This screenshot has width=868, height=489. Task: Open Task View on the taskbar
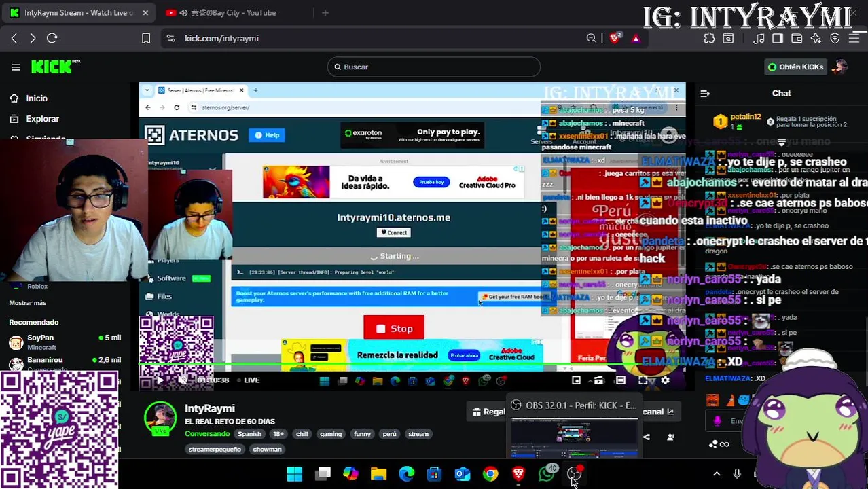point(323,474)
